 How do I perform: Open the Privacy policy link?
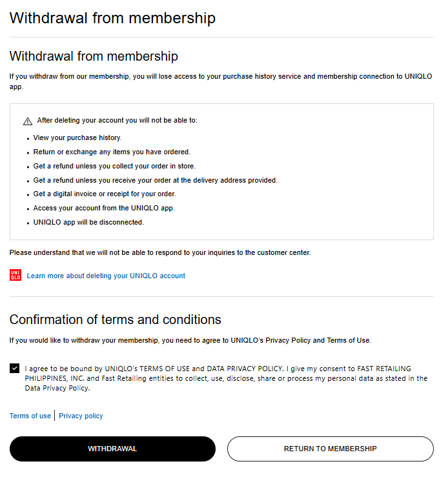coord(81,416)
